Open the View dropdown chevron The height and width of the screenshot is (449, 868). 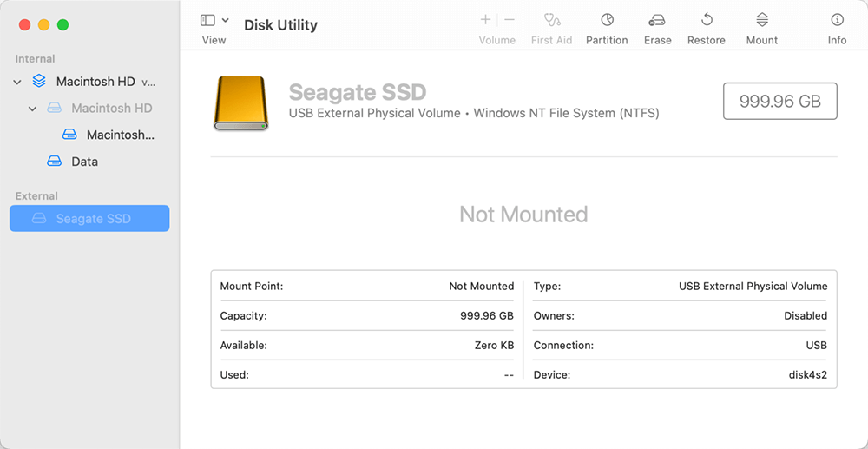[x=226, y=20]
